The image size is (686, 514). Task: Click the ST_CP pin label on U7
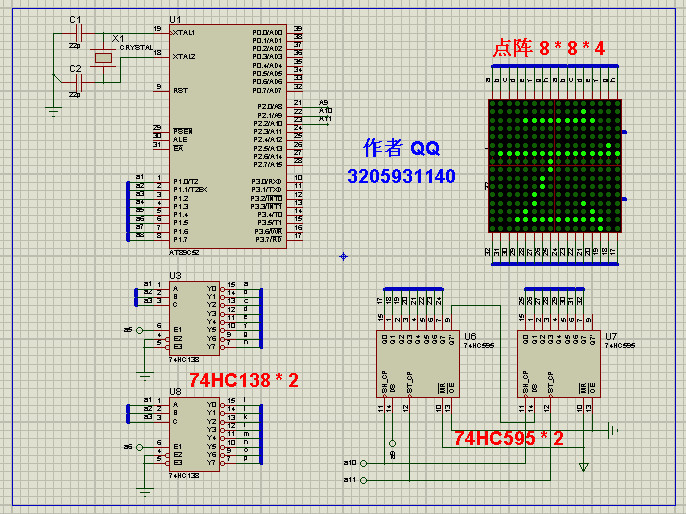click(x=550, y=382)
